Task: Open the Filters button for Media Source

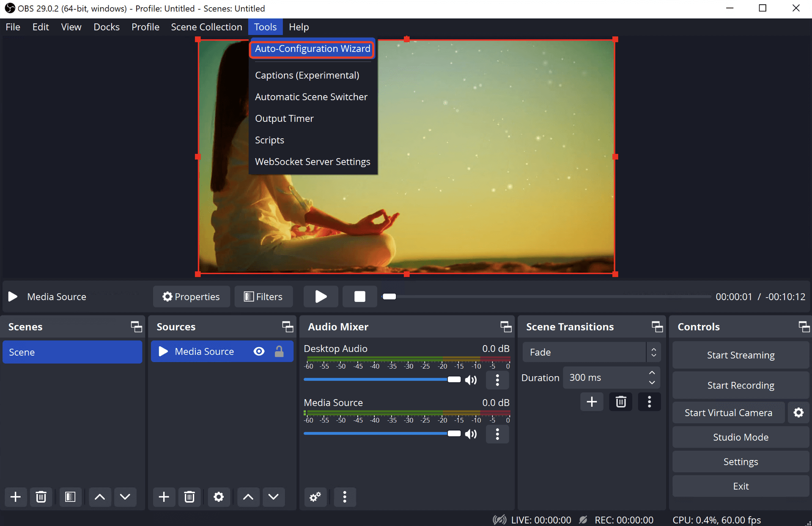Action: (263, 296)
